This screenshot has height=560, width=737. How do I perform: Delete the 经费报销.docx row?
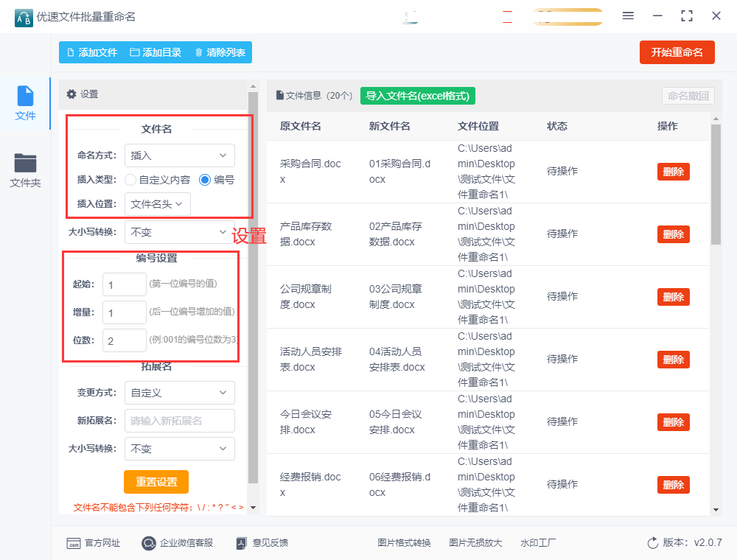[x=673, y=485]
